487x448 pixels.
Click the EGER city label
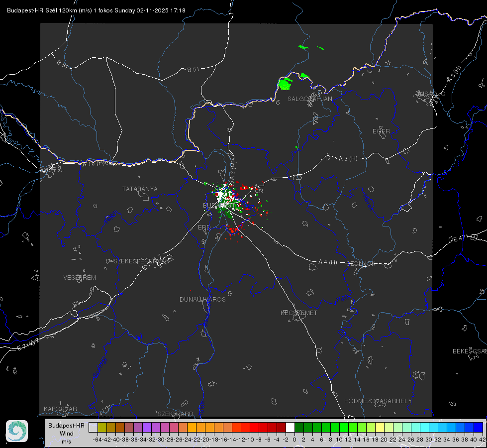(x=381, y=131)
